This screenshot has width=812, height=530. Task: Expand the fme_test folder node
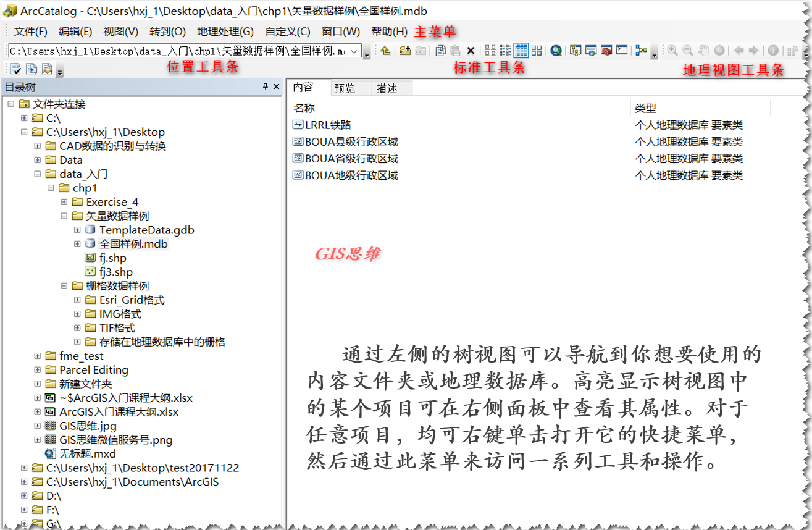(x=38, y=356)
